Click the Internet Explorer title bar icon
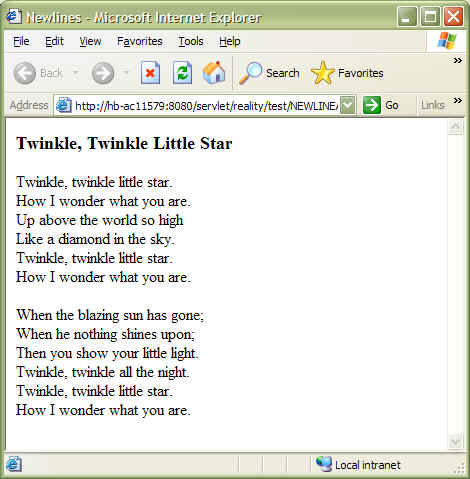Viewport: 470px width, 479px height. (x=14, y=16)
